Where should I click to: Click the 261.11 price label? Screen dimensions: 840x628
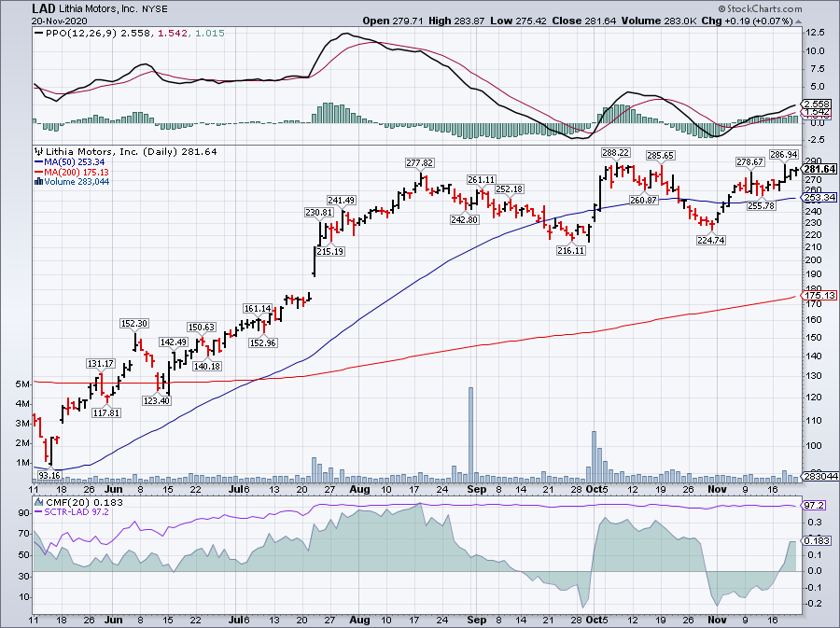(481, 180)
